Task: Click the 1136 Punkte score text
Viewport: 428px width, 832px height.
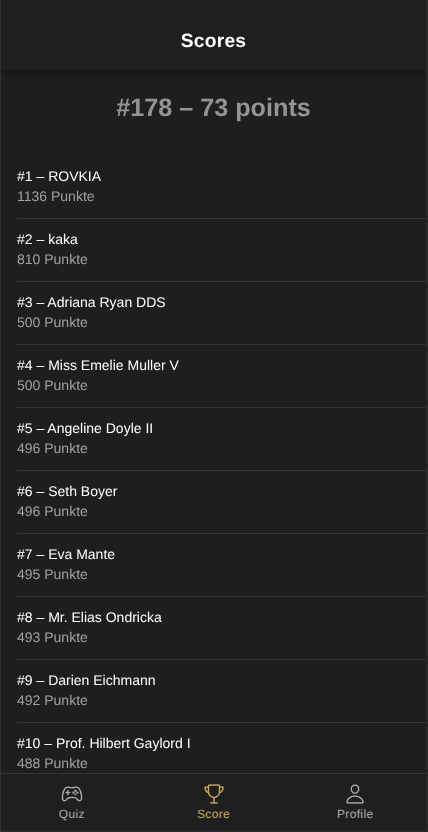Action: point(56,197)
